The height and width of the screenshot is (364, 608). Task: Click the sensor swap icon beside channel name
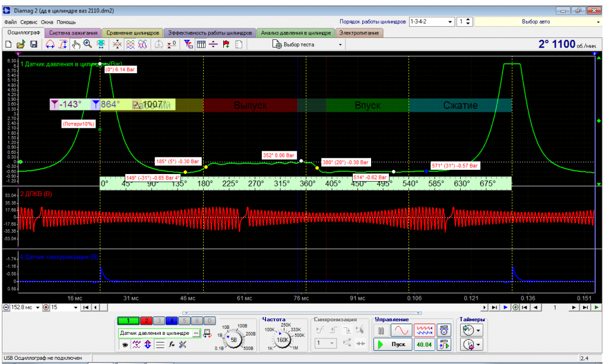point(207,333)
